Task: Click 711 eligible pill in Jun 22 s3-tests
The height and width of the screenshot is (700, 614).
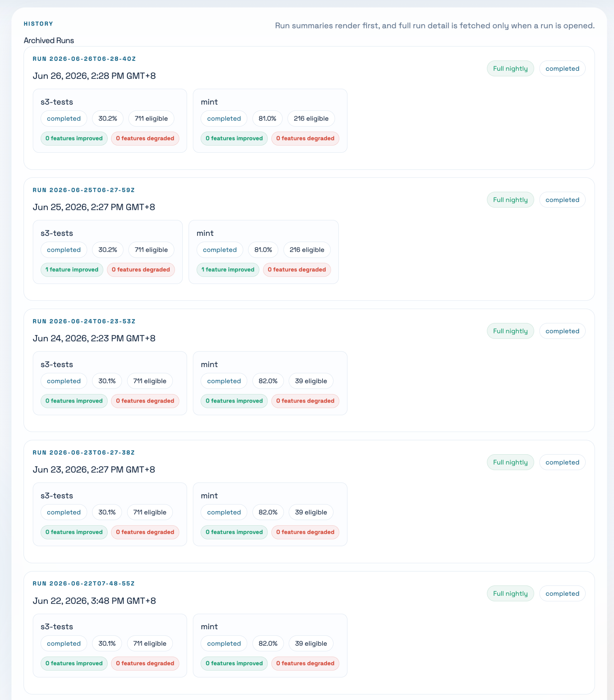Action: click(x=150, y=644)
